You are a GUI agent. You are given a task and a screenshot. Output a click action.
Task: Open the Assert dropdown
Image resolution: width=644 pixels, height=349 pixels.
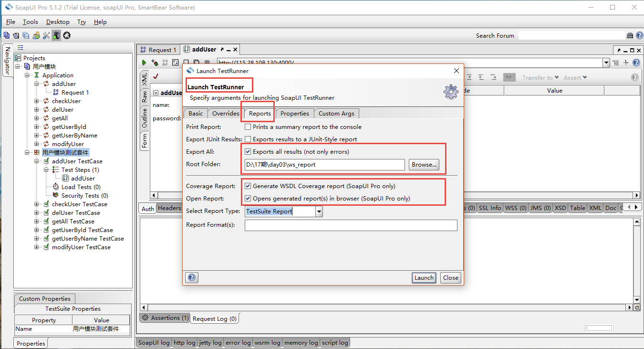[x=575, y=77]
